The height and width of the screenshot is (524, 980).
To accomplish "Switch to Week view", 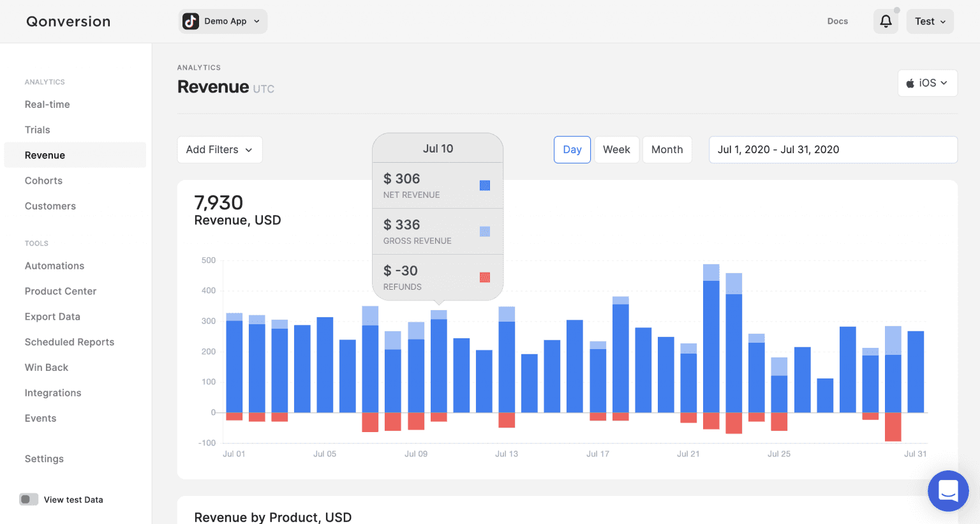I will point(616,149).
